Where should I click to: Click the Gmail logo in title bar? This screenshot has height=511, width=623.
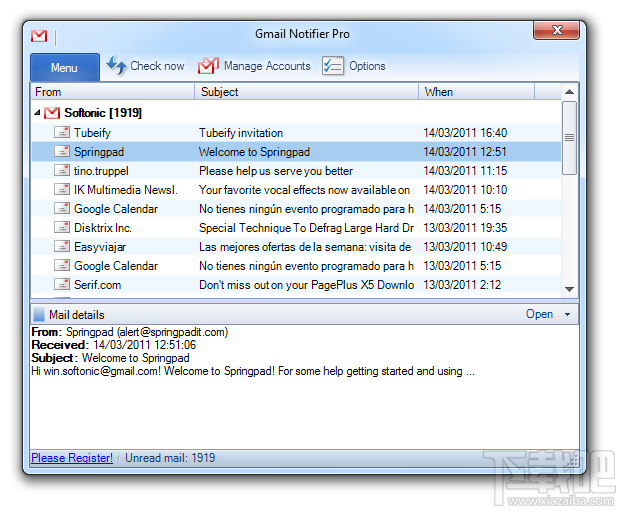coord(39,36)
